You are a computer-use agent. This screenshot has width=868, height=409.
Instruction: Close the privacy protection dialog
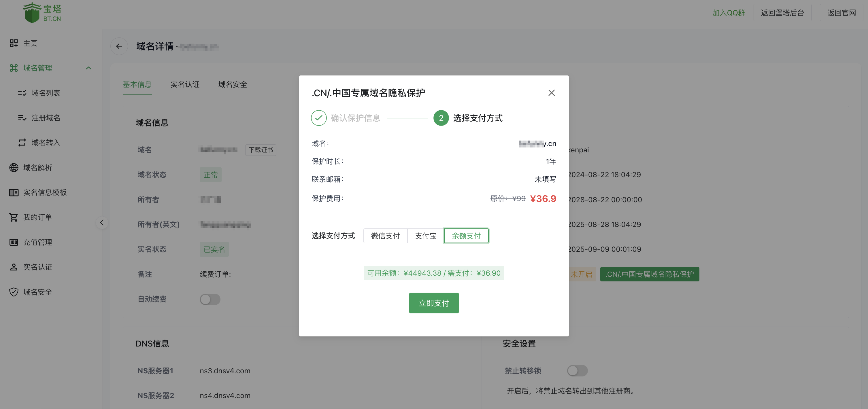(551, 93)
